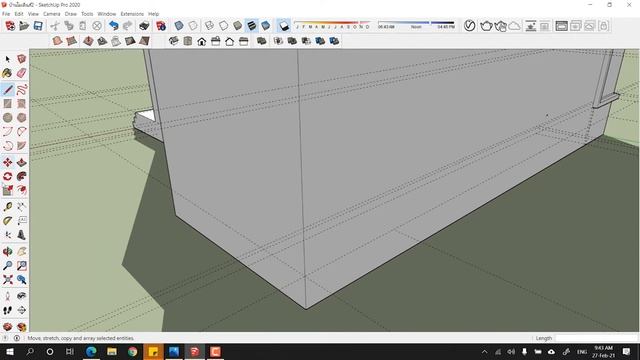Toggle Wireframe face style
640x360 pixels.
pos(209,26)
